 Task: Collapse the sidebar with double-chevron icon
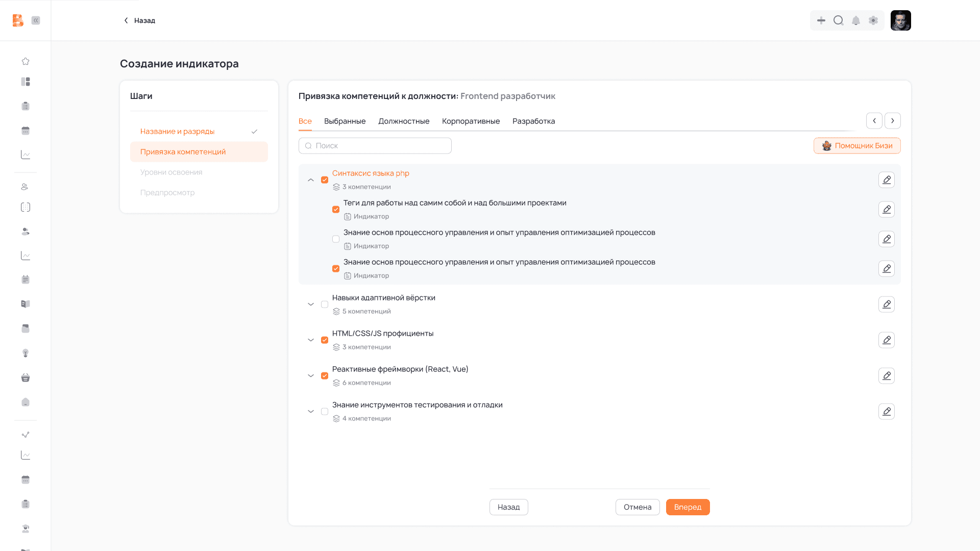pos(36,20)
